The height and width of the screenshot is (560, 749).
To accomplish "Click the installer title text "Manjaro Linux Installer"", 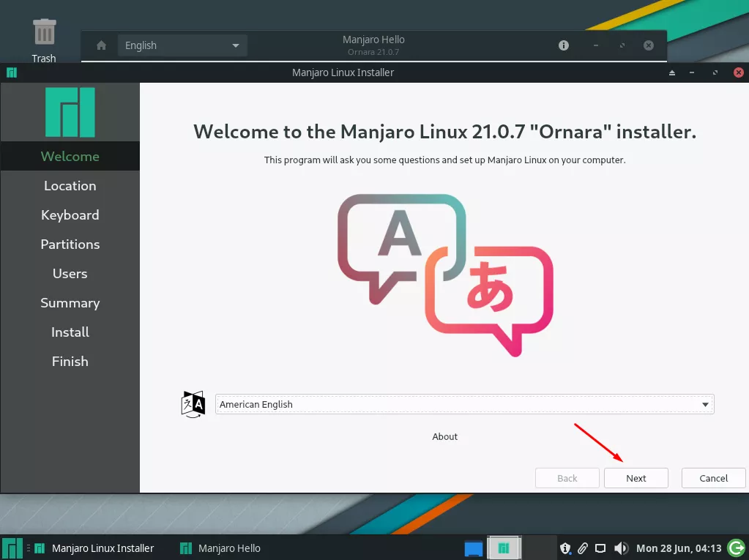I will coord(343,72).
